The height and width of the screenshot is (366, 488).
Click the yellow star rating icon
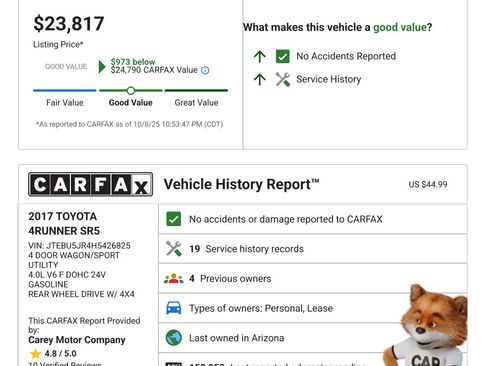point(35,354)
